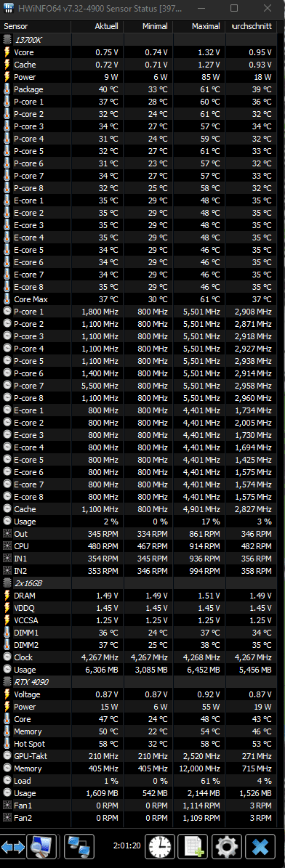Select the P-core 7 temperature row label
This screenshot has width=285, height=868.
[29, 176]
